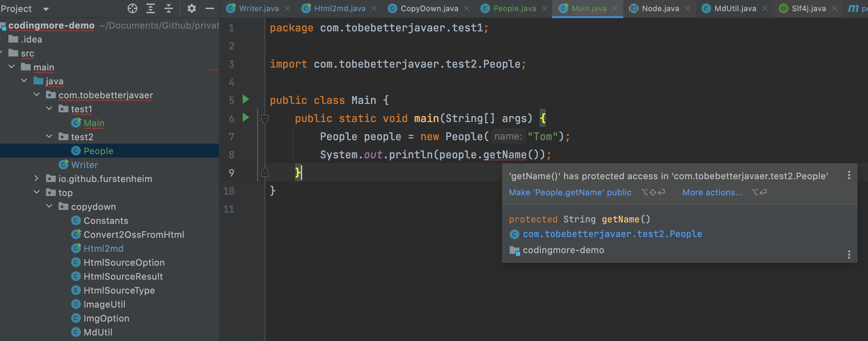Click the More actions... link
The image size is (868, 341).
click(x=712, y=192)
